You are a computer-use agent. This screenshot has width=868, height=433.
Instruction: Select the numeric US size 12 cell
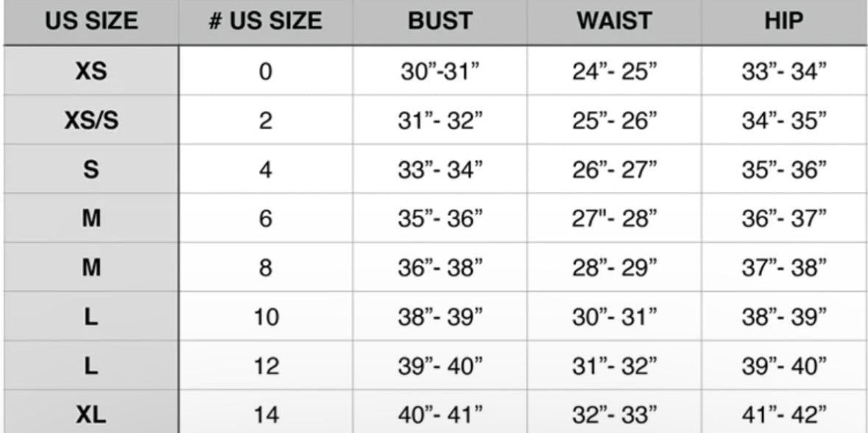(265, 366)
